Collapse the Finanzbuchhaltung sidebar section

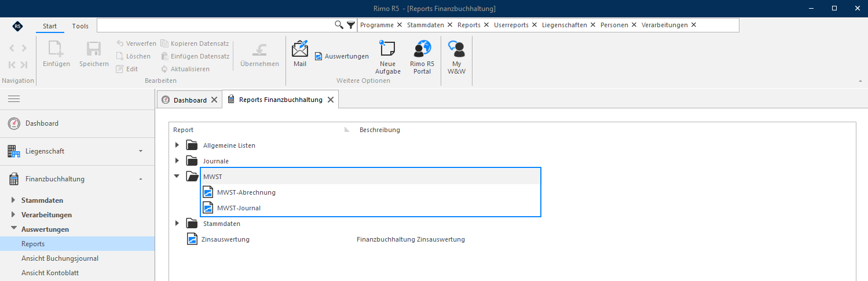[141, 179]
